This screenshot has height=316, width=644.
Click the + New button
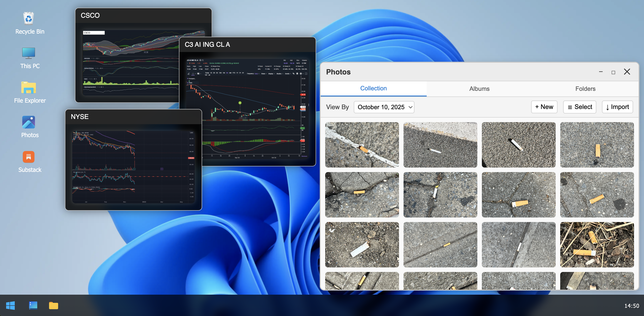click(544, 107)
